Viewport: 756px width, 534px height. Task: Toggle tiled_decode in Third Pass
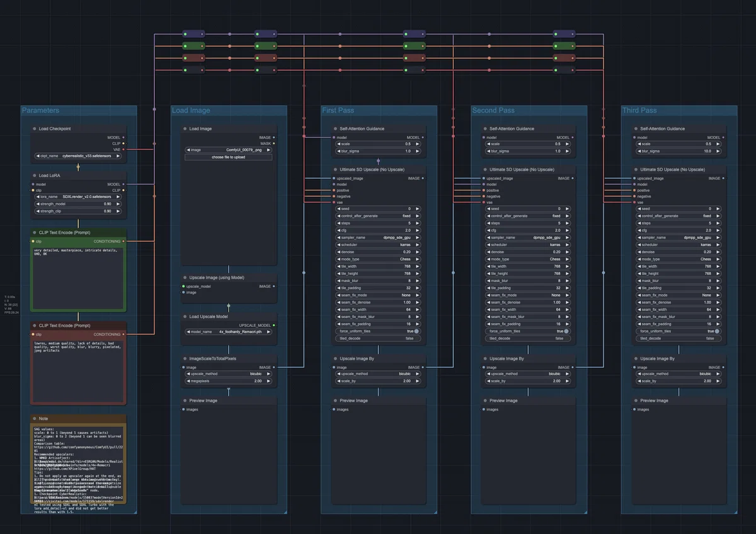[678, 338]
